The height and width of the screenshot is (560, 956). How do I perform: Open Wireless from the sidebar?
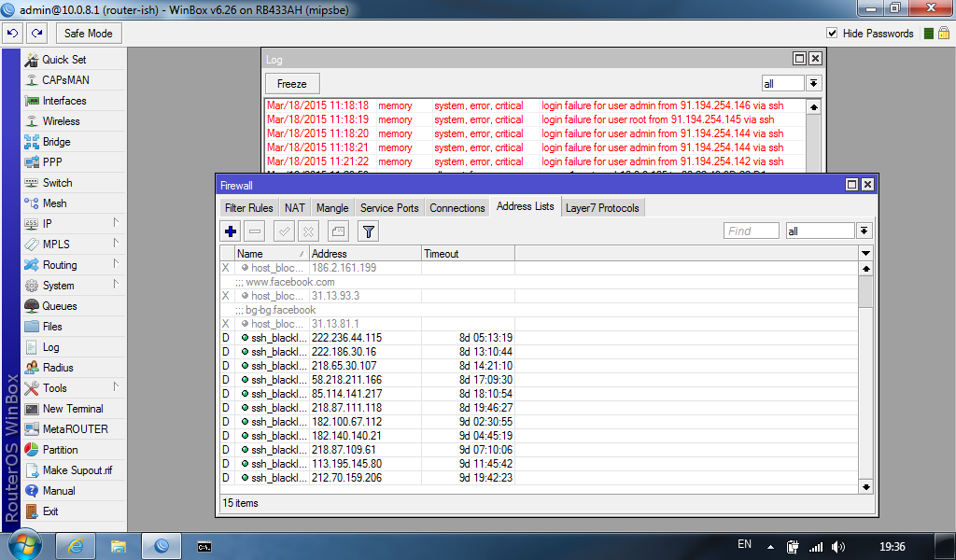pyautogui.click(x=61, y=121)
